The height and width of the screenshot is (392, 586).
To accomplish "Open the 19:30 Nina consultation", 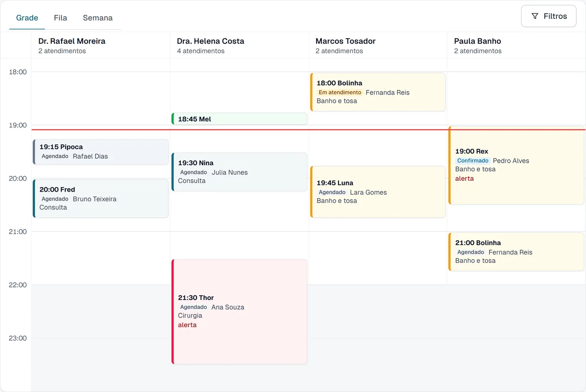I will (x=239, y=172).
